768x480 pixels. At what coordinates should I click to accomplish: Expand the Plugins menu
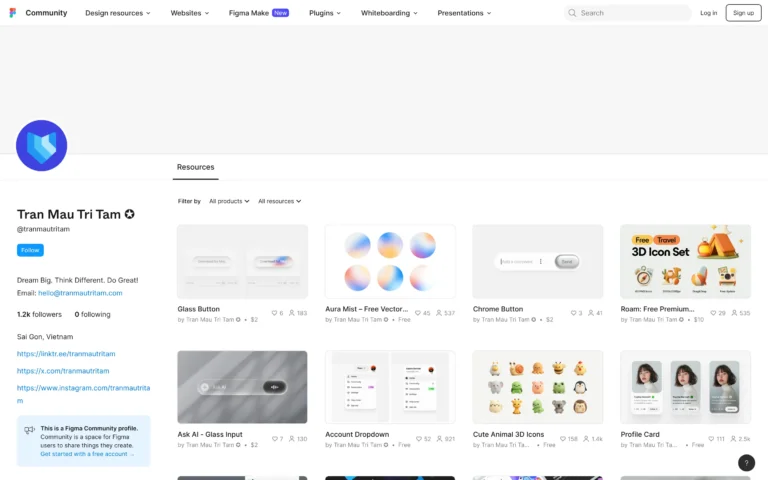click(325, 13)
